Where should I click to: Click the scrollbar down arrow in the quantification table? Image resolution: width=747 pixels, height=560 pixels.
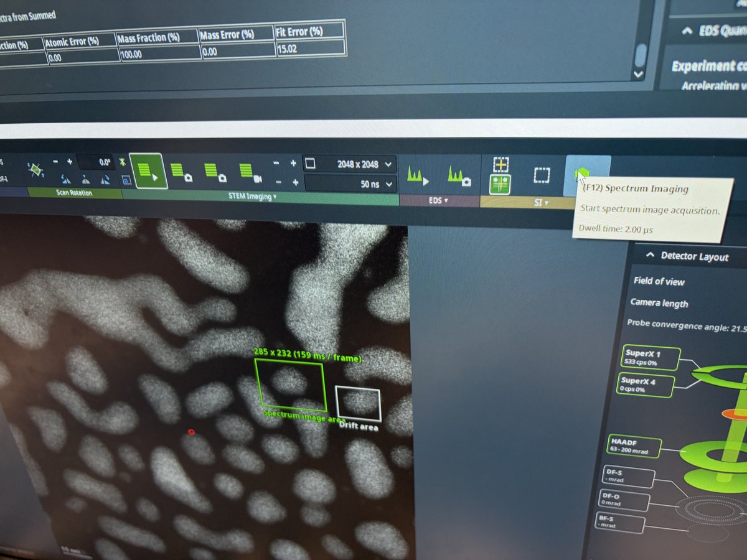click(x=637, y=75)
